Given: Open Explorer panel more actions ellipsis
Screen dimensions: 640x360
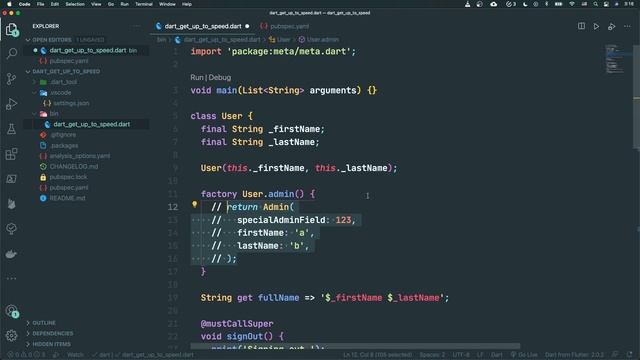Looking at the screenshot, I should (137, 26).
